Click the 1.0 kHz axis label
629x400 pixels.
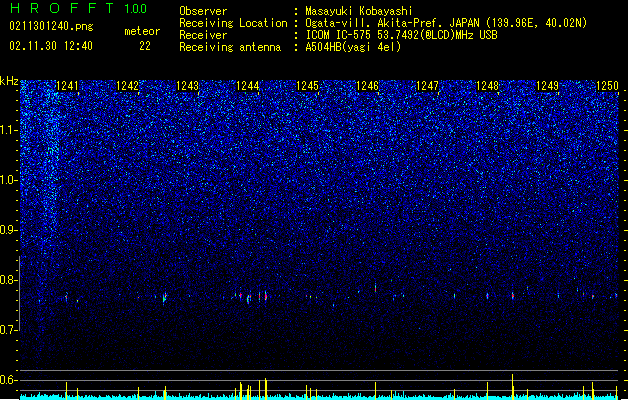pyautogui.click(x=9, y=180)
